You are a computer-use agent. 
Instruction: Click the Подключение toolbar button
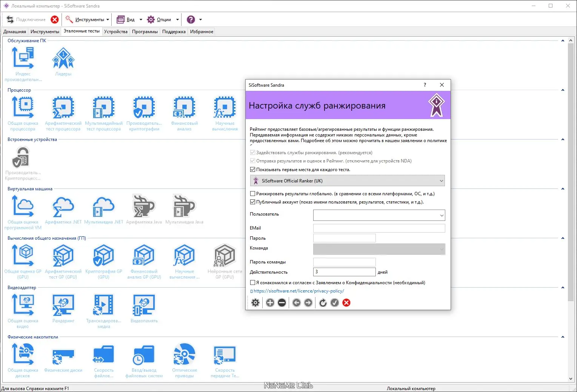tap(26, 20)
